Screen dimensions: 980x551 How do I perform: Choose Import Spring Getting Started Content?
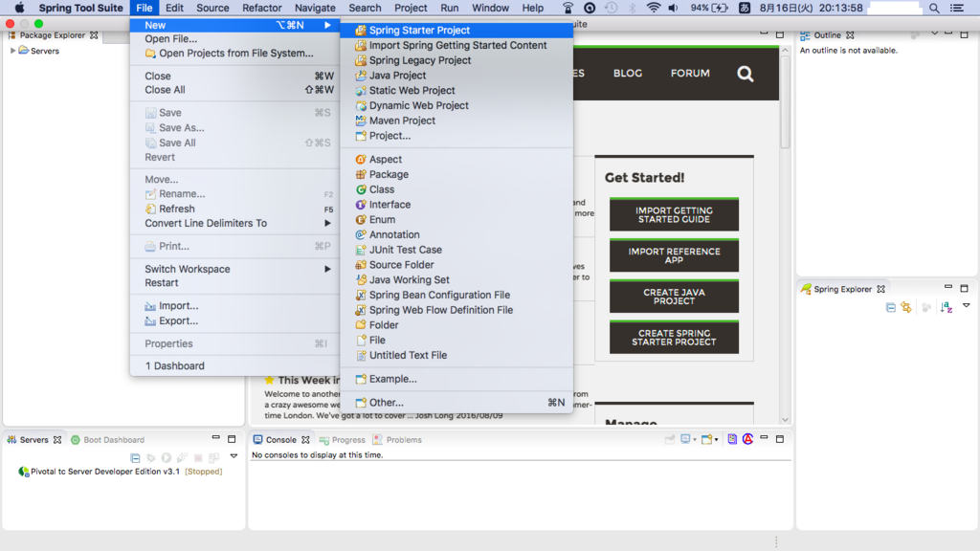pos(457,45)
